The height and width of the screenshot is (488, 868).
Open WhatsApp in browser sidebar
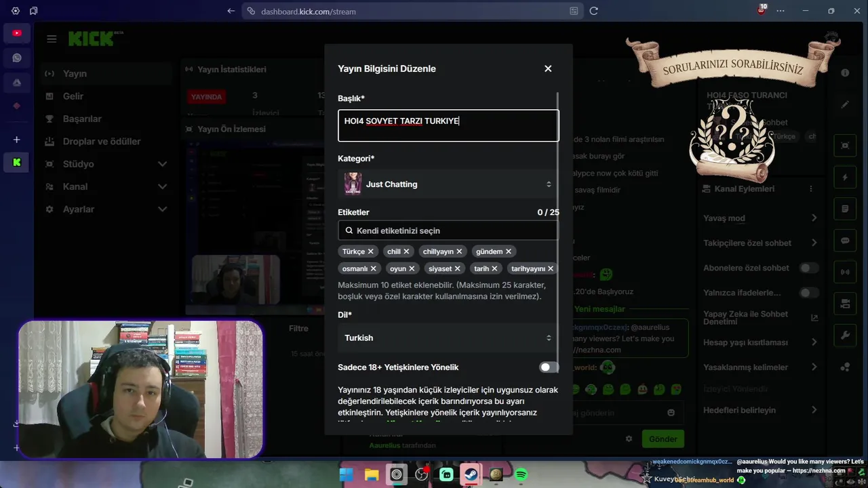17,58
